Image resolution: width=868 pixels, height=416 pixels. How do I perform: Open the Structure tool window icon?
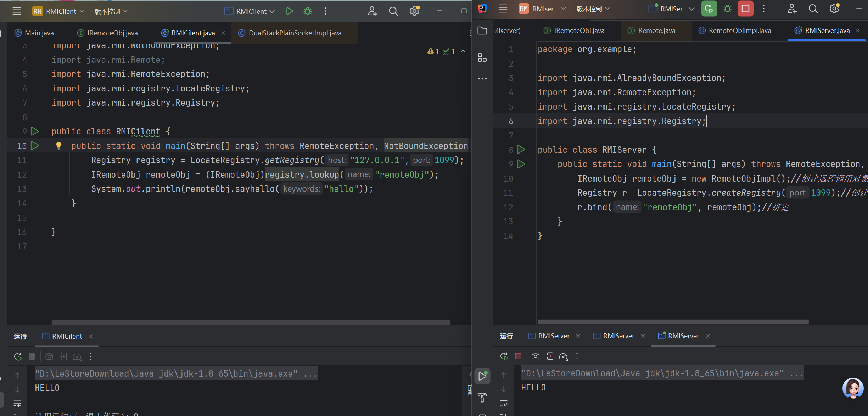(x=482, y=57)
